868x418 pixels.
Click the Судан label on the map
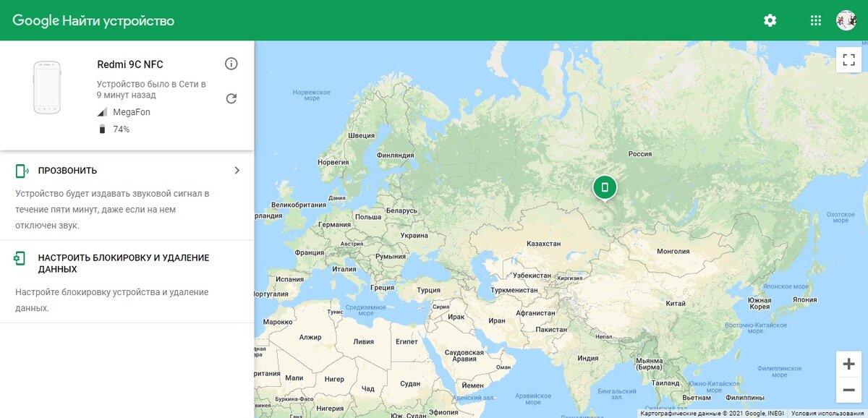coord(409,383)
